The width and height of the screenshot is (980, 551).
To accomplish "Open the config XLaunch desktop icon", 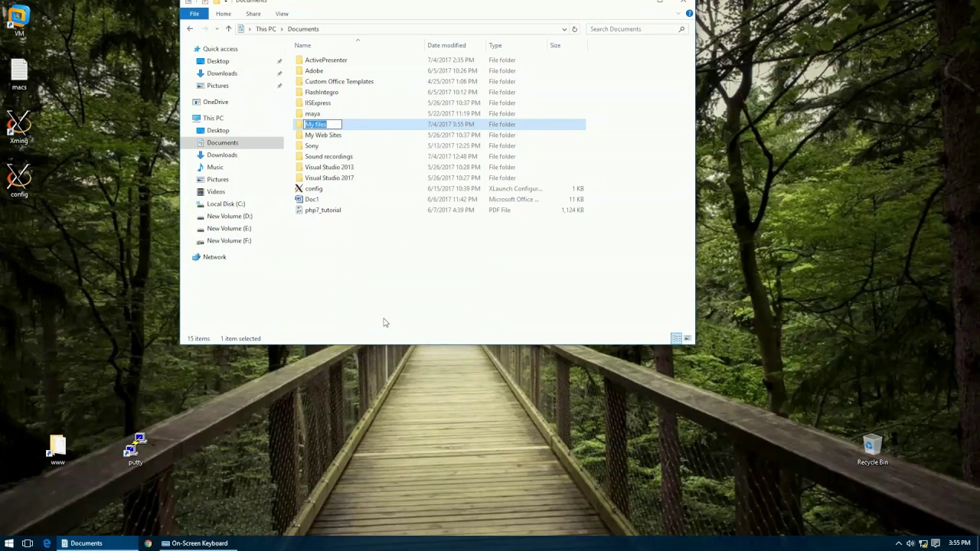I will pyautogui.click(x=19, y=181).
